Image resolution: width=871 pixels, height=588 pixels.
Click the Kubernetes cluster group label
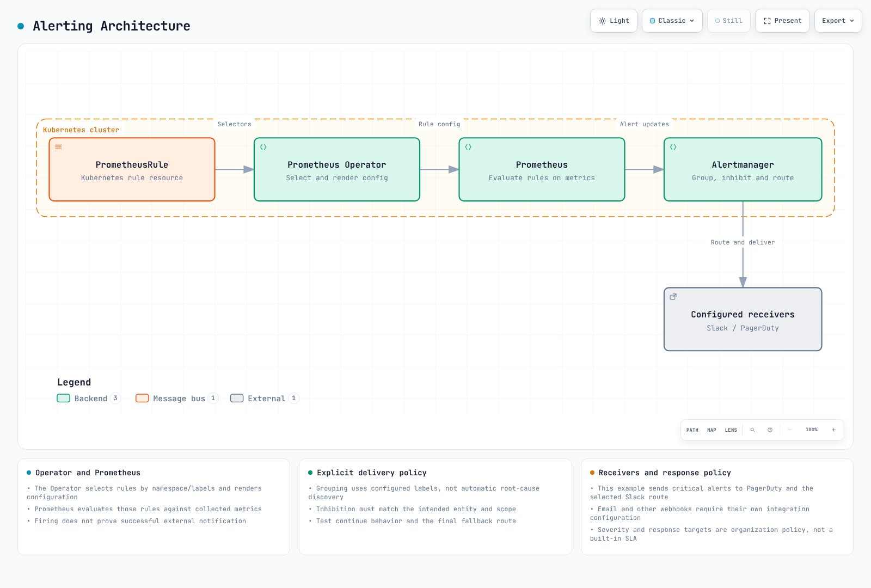[x=81, y=130]
